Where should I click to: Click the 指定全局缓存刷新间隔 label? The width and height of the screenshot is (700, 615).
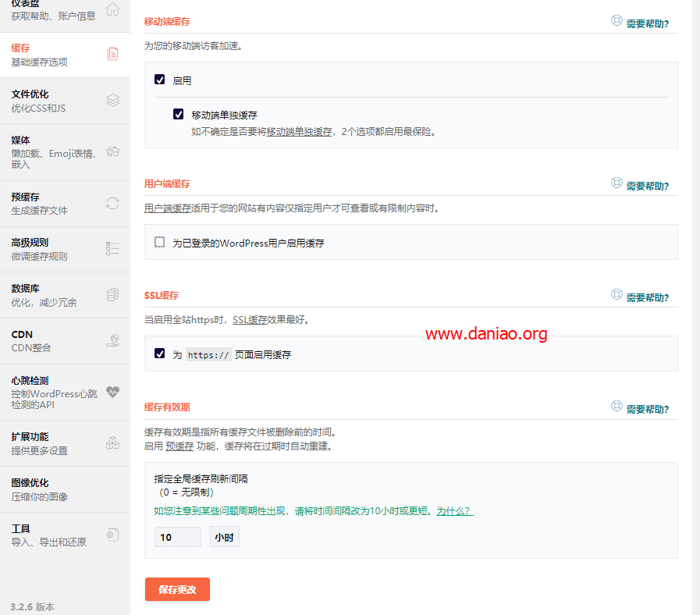[x=201, y=478]
